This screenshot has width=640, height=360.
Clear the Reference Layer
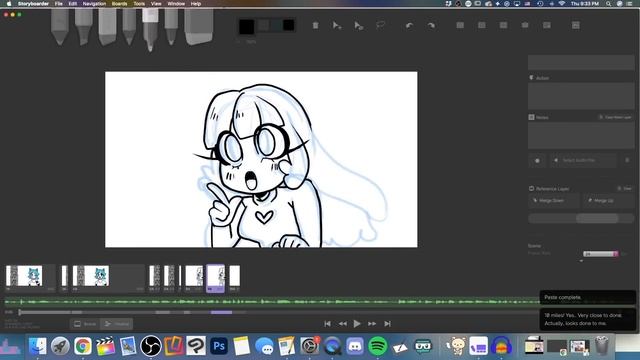tap(625, 189)
